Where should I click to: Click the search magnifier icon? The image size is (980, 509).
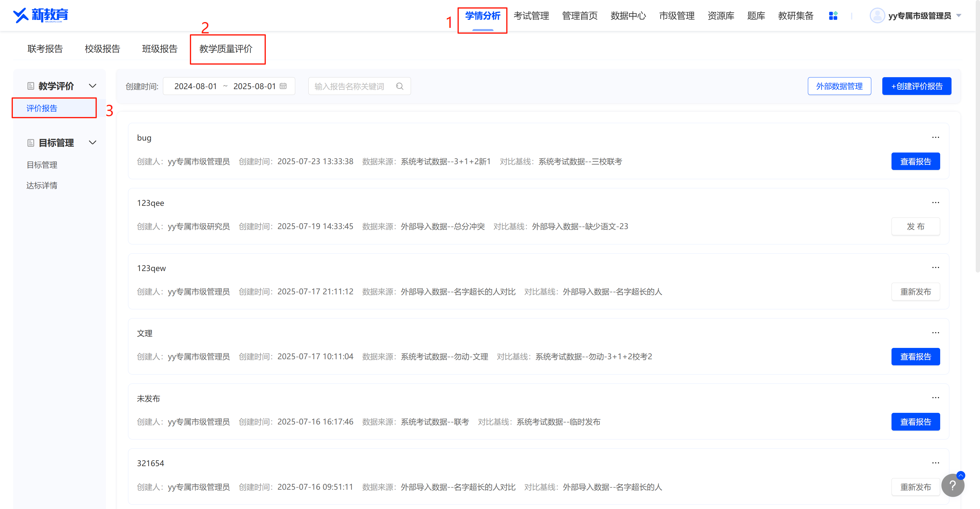(399, 86)
